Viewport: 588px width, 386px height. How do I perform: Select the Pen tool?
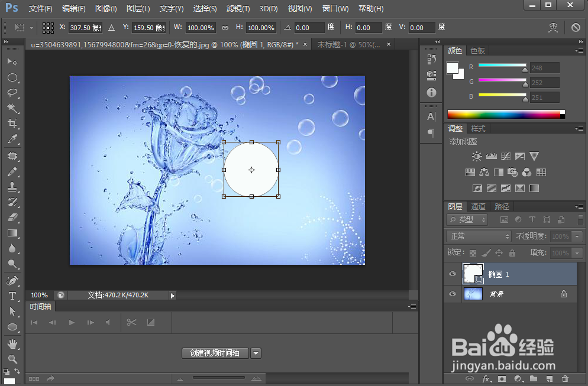coord(12,281)
